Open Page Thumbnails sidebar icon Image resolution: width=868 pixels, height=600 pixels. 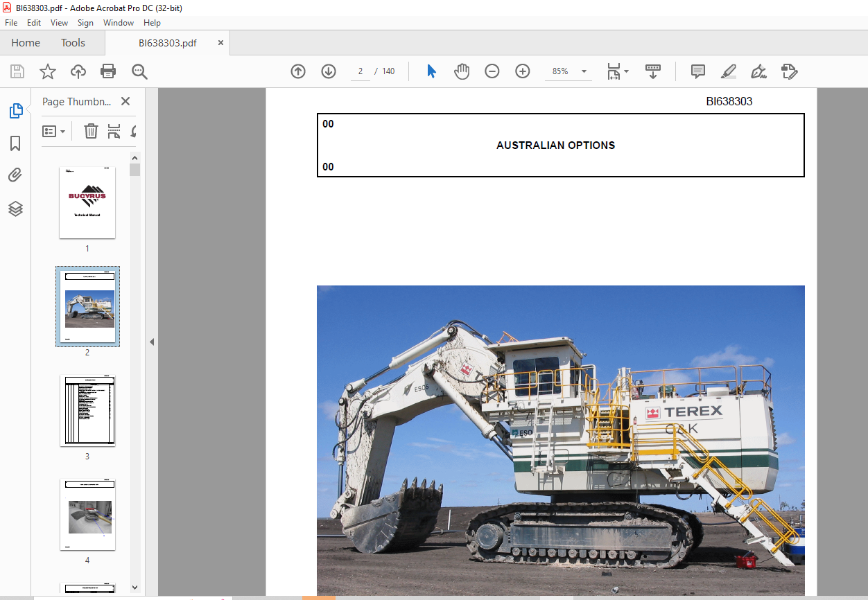pyautogui.click(x=15, y=111)
